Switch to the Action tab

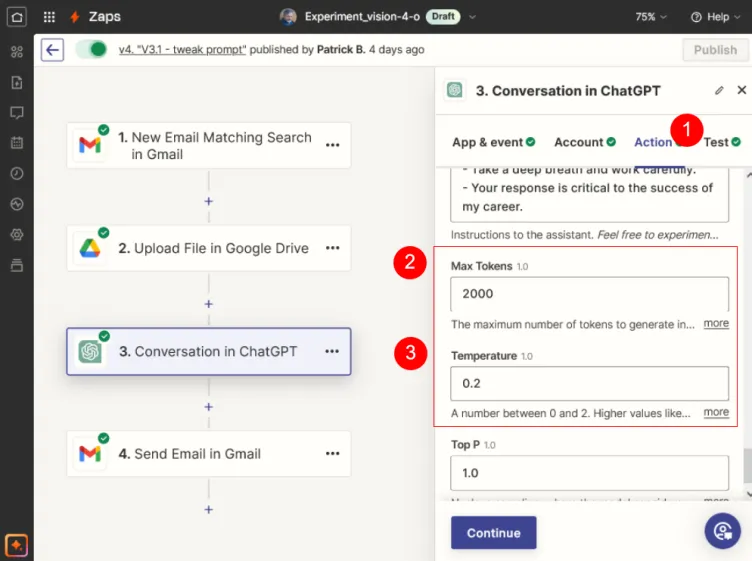pos(653,142)
